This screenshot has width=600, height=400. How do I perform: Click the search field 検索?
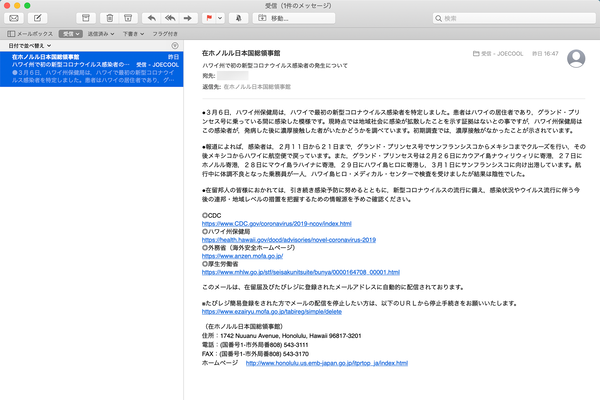(x=515, y=18)
